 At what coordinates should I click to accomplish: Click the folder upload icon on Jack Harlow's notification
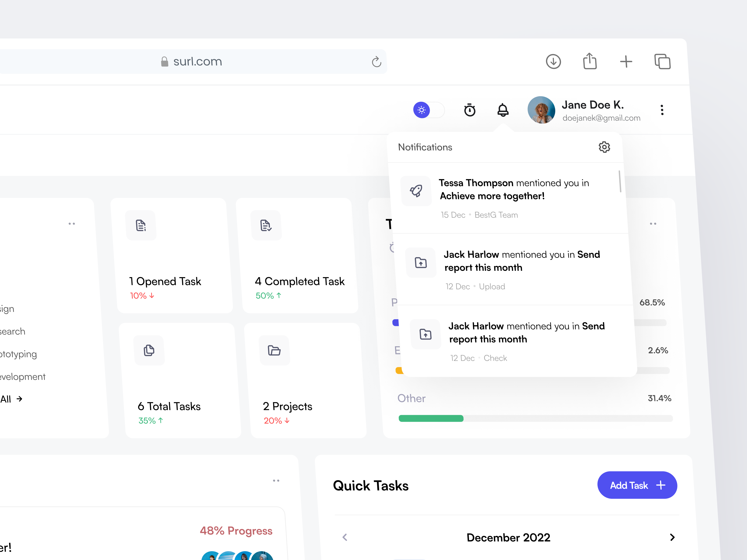coord(421,262)
